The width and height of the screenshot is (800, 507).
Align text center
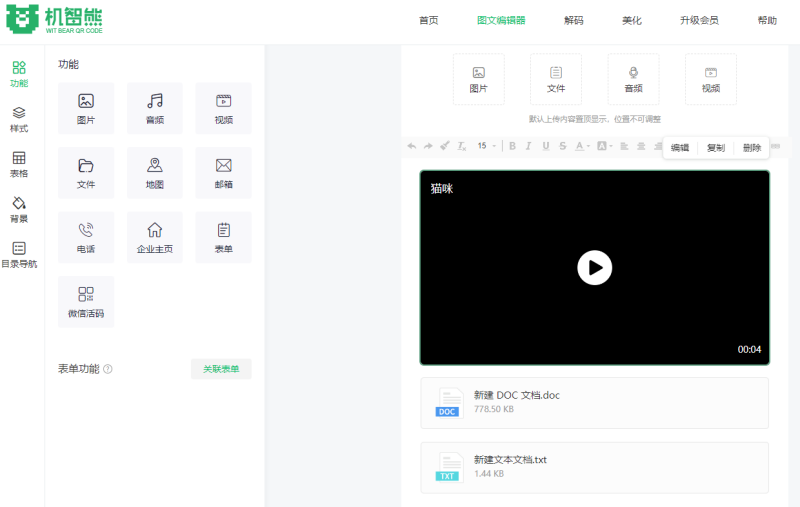(641, 146)
